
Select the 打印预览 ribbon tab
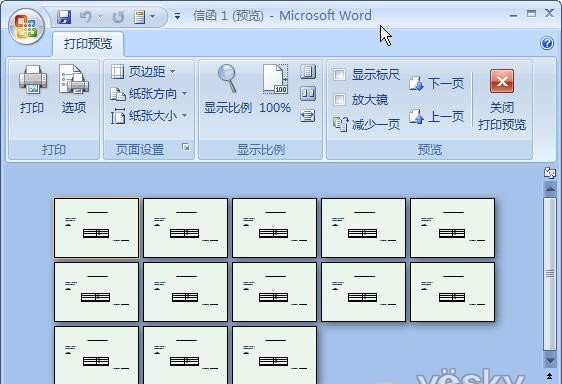point(88,44)
